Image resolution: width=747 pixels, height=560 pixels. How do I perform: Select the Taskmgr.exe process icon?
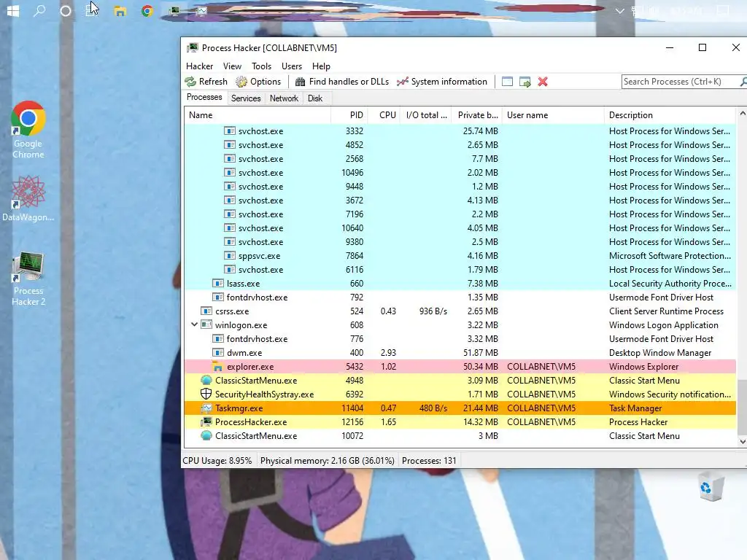(206, 408)
